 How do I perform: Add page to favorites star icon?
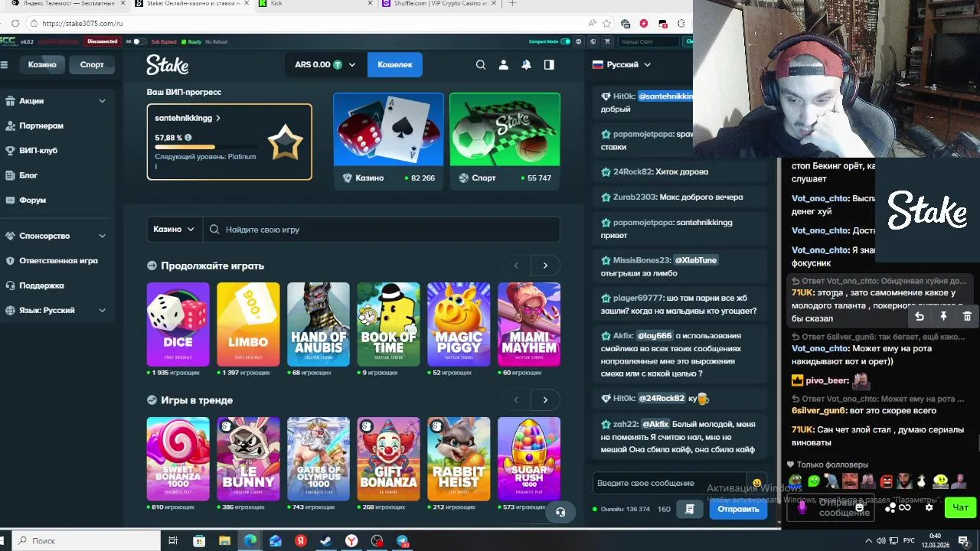[x=607, y=23]
